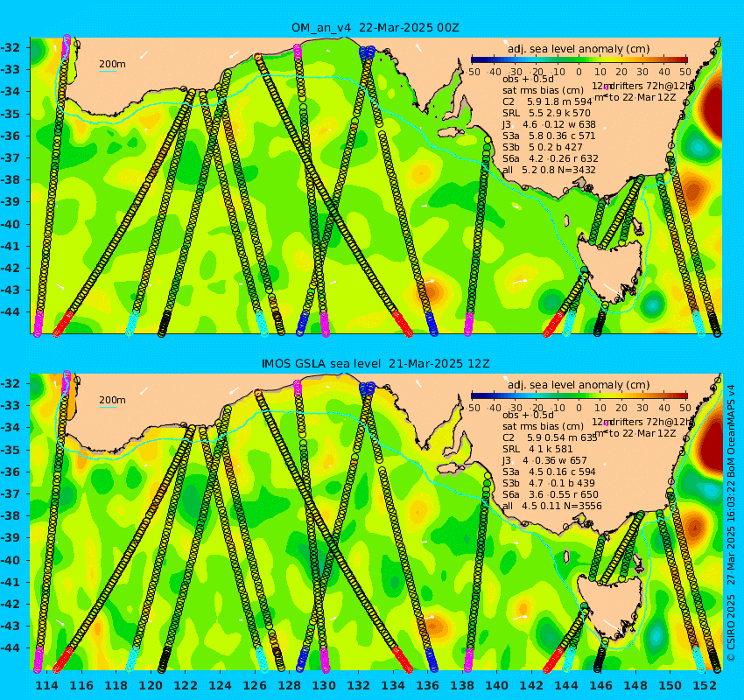The width and height of the screenshot is (744, 700).
Task: Select summary row "all 5.2 0.8 N=3432"
Action: pyautogui.click(x=549, y=170)
